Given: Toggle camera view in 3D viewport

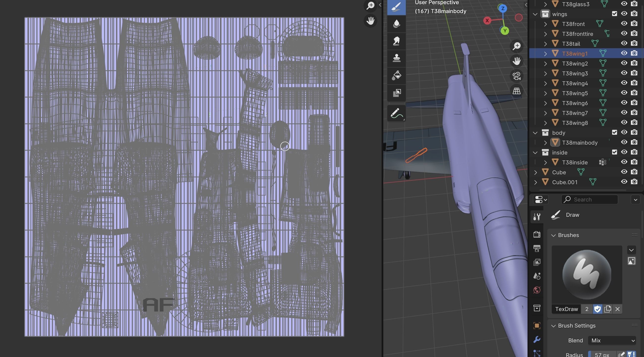Looking at the screenshot, I should 516,76.
